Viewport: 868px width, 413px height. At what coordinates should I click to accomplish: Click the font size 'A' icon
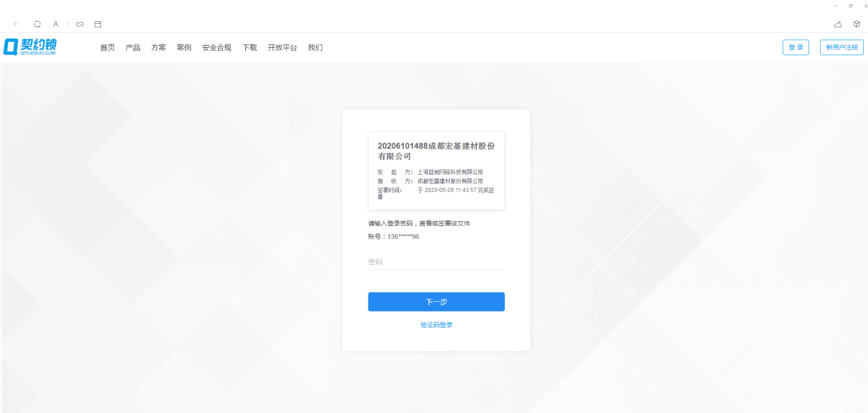click(56, 24)
